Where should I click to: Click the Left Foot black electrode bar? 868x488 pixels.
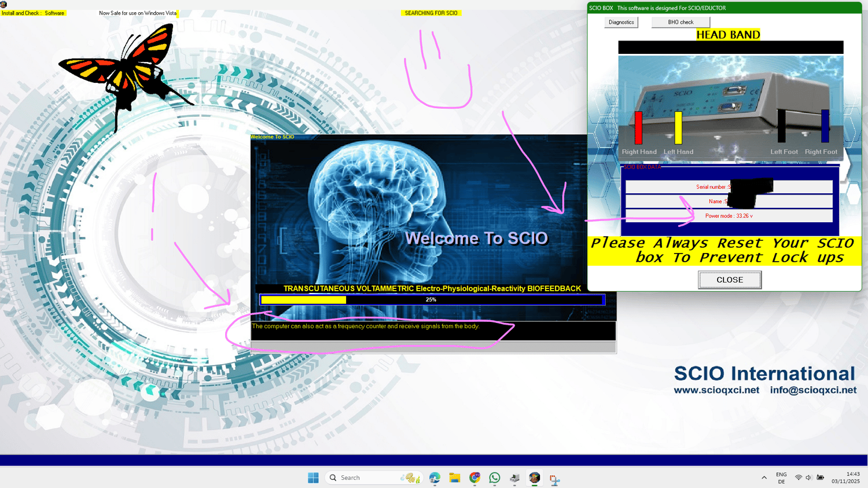(781, 126)
